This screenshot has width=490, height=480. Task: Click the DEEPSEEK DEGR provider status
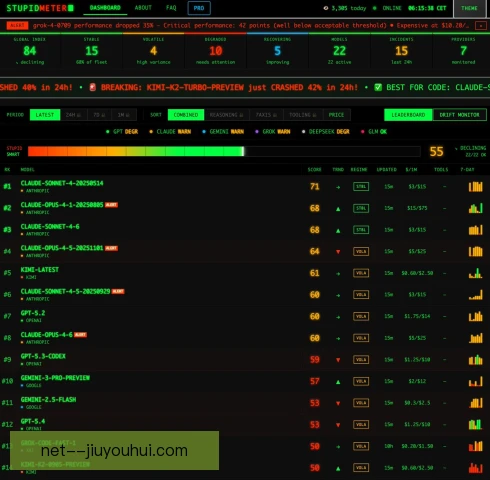pyautogui.click(x=326, y=132)
